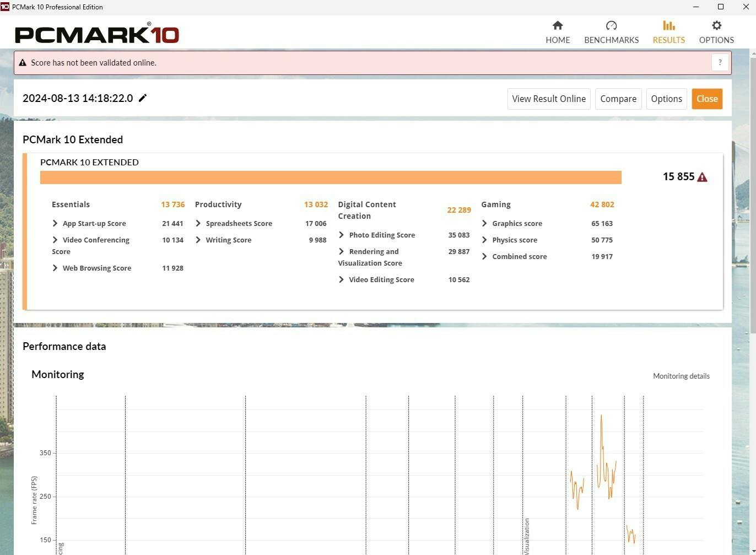Click View Result Online button

pyautogui.click(x=548, y=99)
